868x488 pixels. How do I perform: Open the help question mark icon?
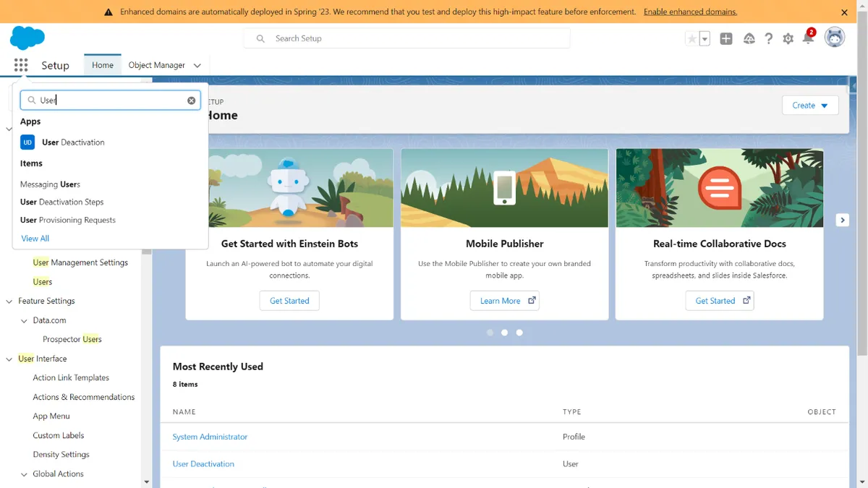pos(769,39)
